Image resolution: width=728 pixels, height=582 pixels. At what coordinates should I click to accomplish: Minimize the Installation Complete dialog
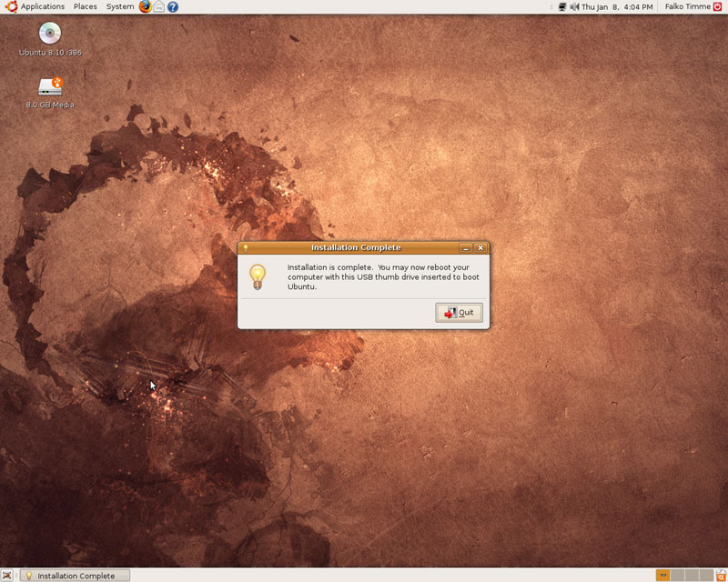click(x=466, y=248)
